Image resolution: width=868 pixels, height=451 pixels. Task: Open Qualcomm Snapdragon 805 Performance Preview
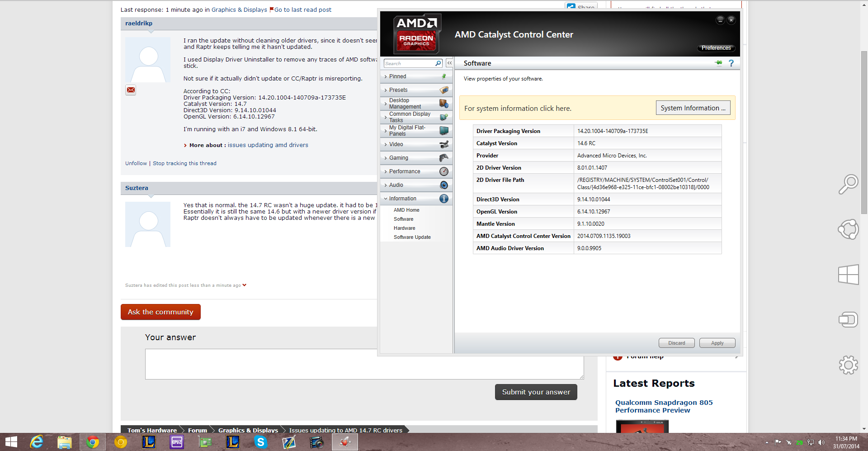(664, 406)
